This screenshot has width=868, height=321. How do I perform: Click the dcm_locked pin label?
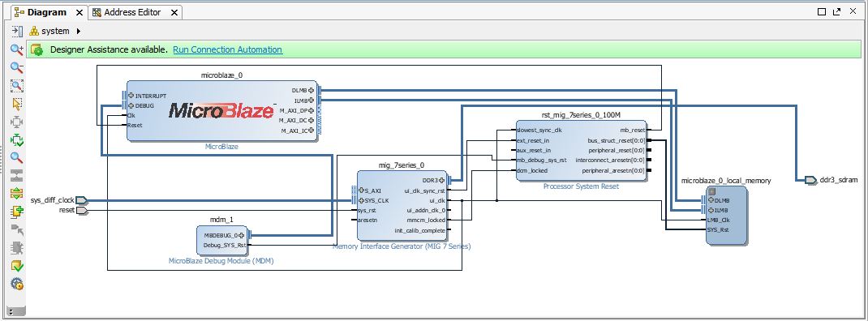(x=531, y=170)
